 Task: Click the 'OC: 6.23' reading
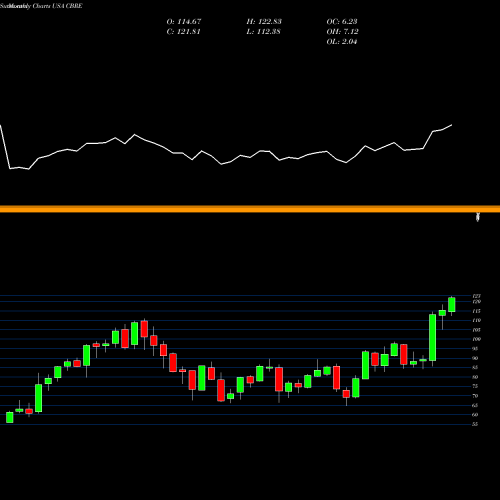pos(342,22)
